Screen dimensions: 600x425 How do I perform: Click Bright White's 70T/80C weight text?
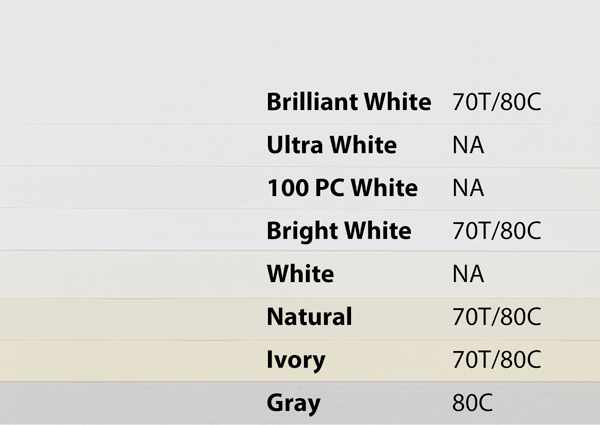pyautogui.click(x=496, y=231)
